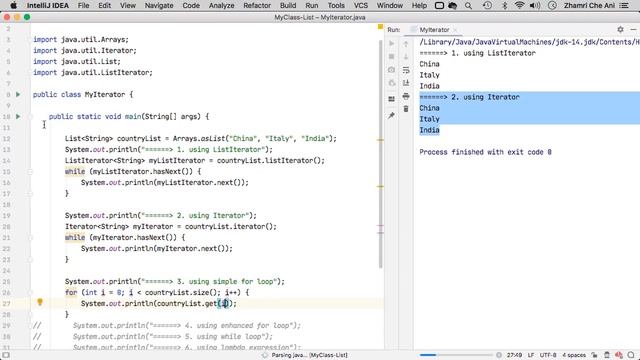Screen dimensions: 640x360
Task: Open the File menu
Action: tap(83, 5)
